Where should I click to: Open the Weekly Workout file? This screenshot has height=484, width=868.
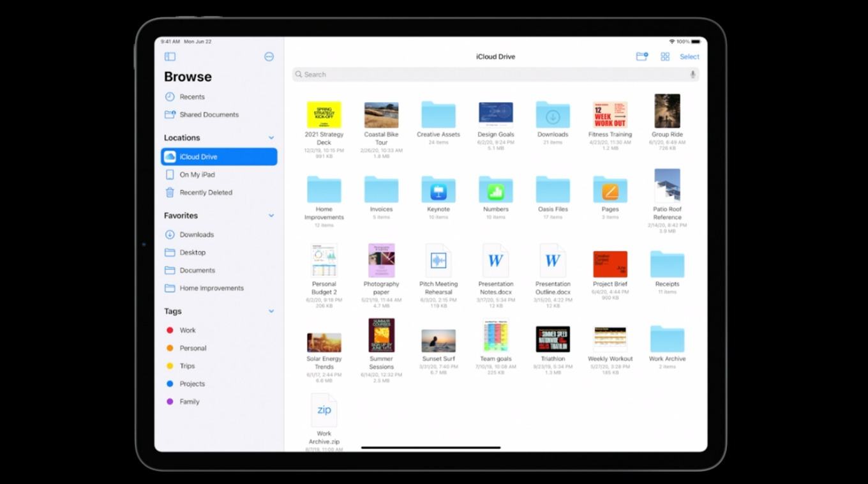tap(610, 339)
